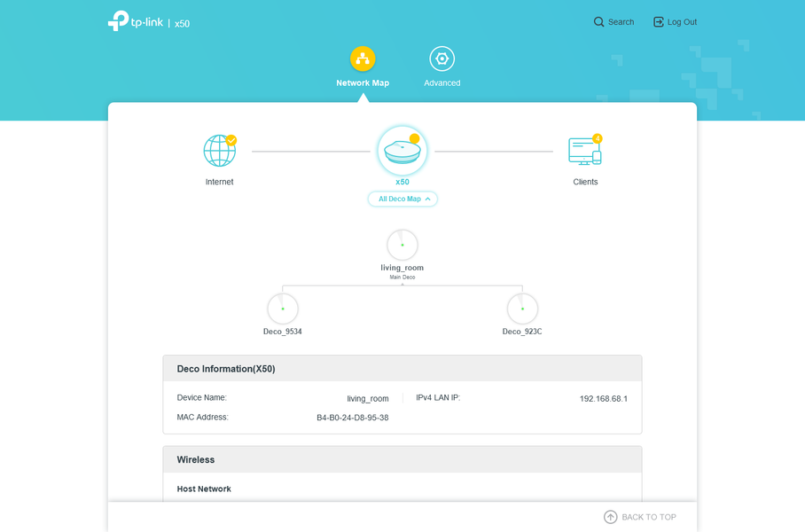The image size is (805, 532).
Task: Click the Clients count badge
Action: 597,138
